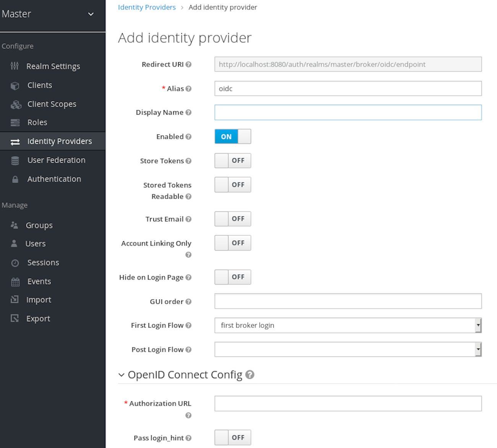The height and width of the screenshot is (448, 497).
Task: Click the Alias input field
Action: click(x=348, y=88)
